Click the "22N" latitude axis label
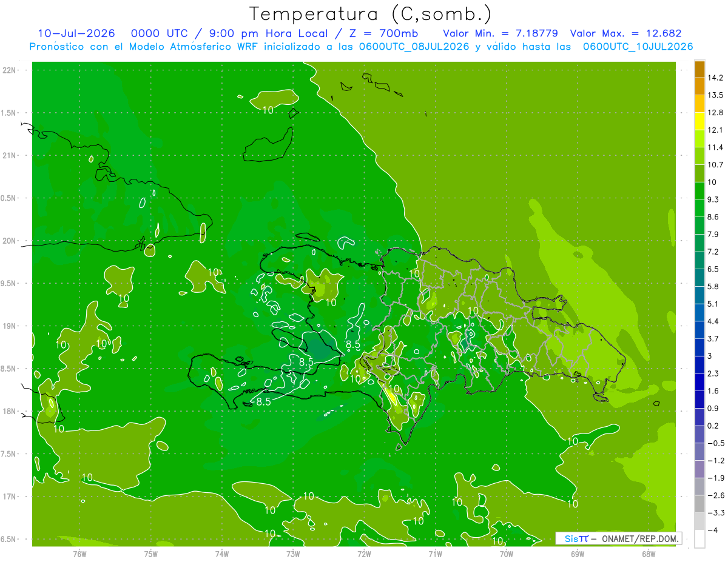The width and height of the screenshot is (728, 562). click(10, 70)
